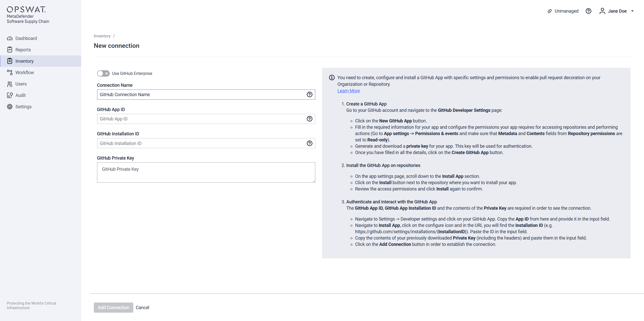The width and height of the screenshot is (644, 321).
Task: Expand the Jane Doe account dropdown arrow
Action: click(632, 11)
